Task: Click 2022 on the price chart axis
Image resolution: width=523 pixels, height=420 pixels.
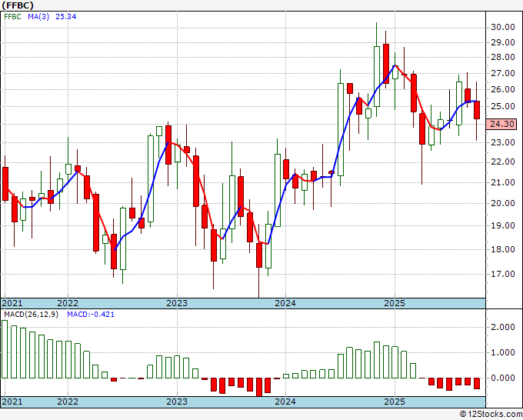Action: [68, 303]
